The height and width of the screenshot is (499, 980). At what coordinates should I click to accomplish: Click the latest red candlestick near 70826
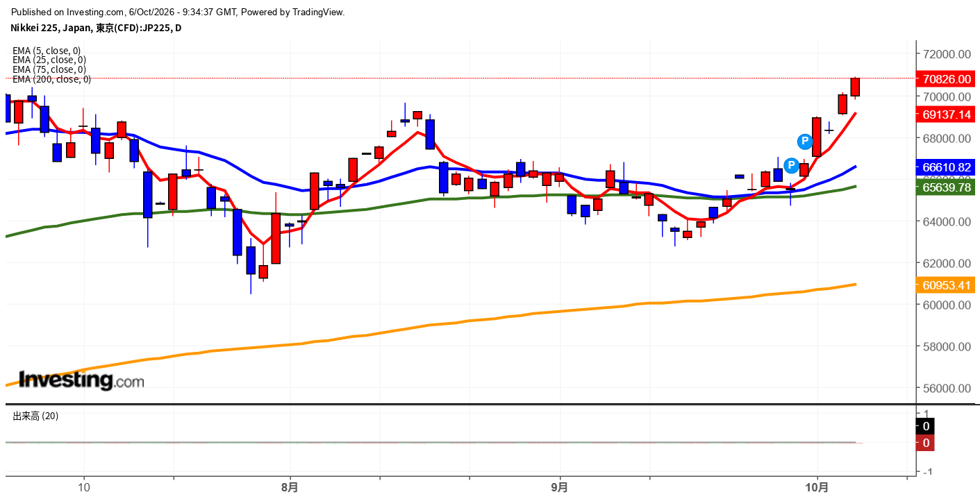point(855,87)
